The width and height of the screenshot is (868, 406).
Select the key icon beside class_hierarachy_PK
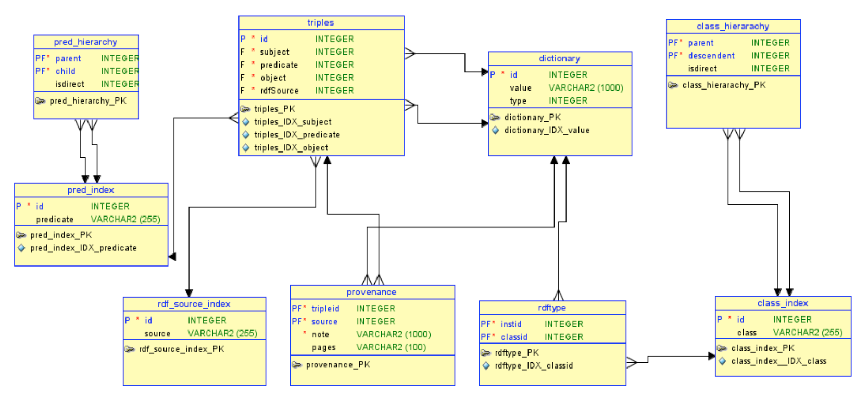tap(673, 85)
